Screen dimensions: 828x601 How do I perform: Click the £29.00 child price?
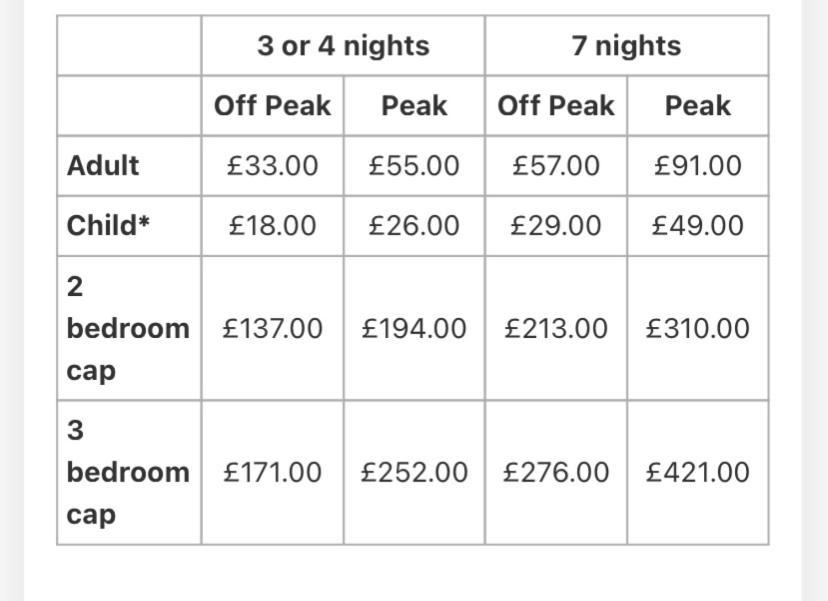click(x=556, y=226)
